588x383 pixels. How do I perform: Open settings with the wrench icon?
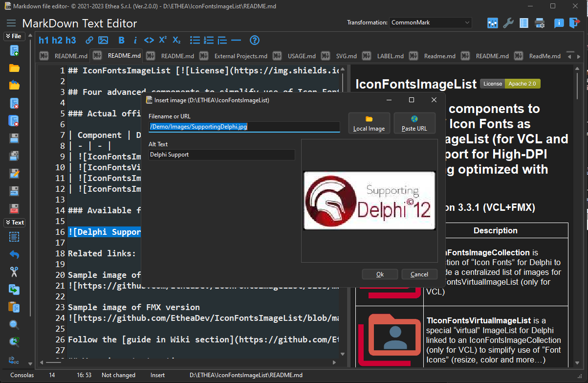pyautogui.click(x=508, y=23)
